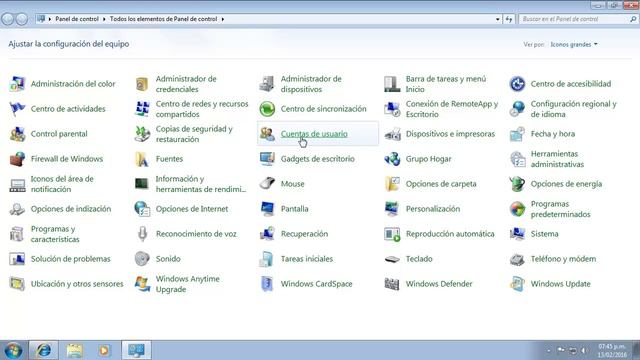
Task: Click 'Windows Anytime Upgrade' link
Action: (x=187, y=284)
